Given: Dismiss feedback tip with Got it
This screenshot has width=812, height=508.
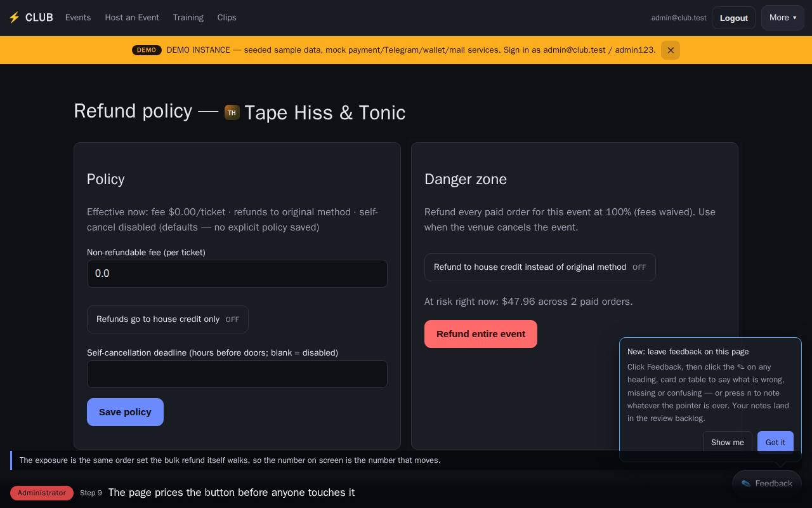Looking at the screenshot, I should pyautogui.click(x=775, y=443).
